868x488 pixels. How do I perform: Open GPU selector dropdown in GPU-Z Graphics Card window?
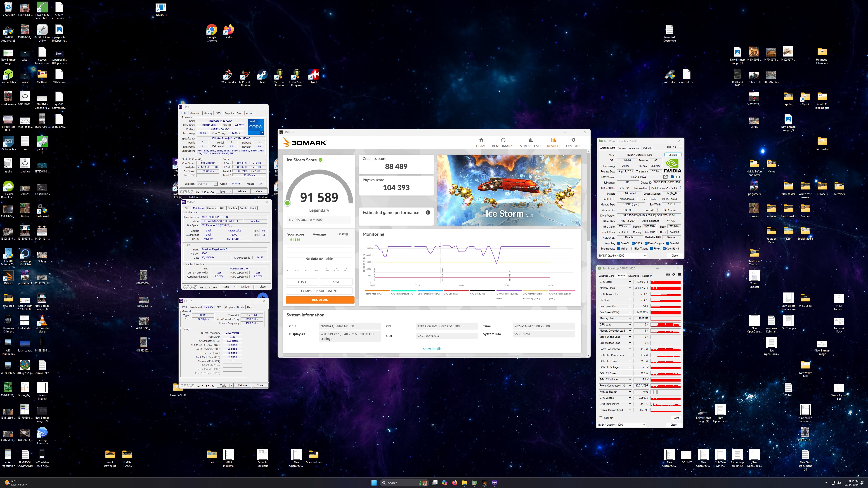pos(623,256)
